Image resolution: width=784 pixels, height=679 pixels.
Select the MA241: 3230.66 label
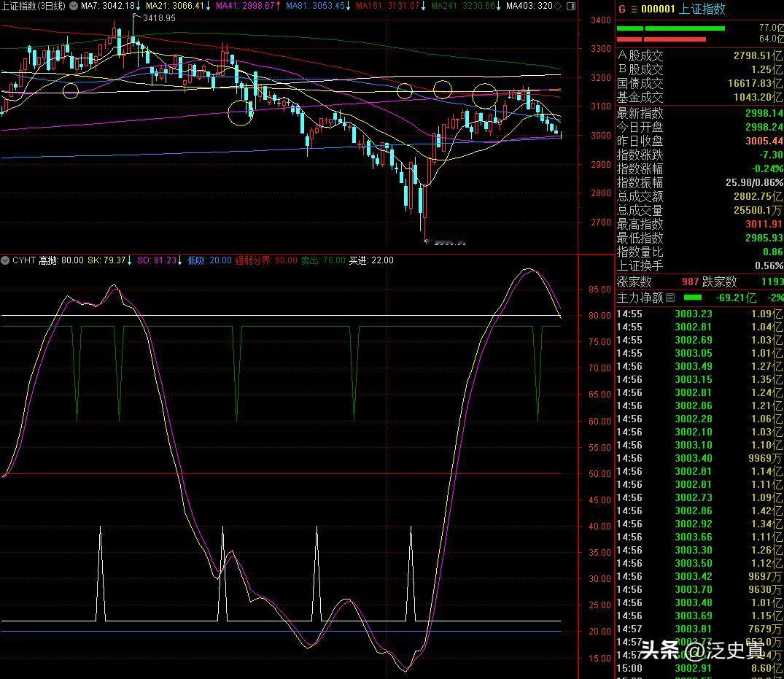point(462,6)
